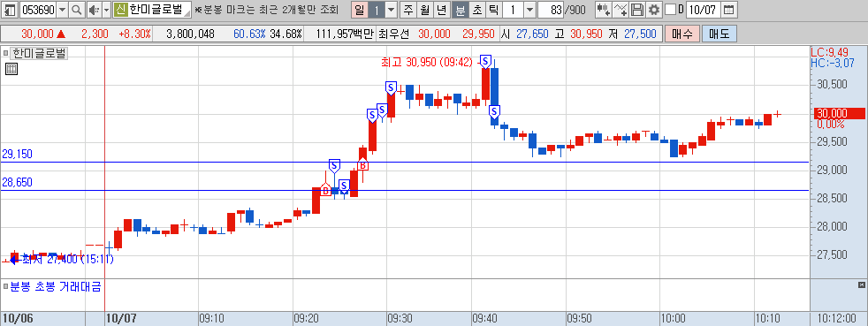Click the S marker at the 30,950 peak
The image size is (868, 326).
[x=485, y=61]
